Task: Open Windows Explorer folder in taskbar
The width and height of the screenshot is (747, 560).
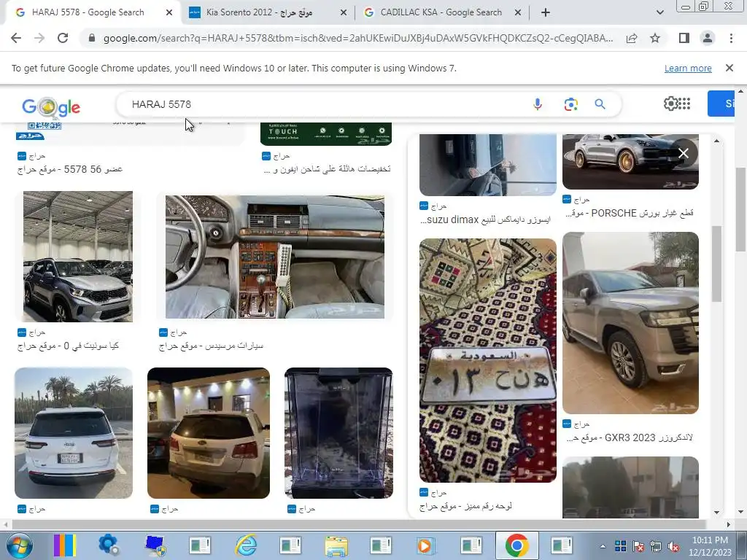Action: [x=336, y=545]
